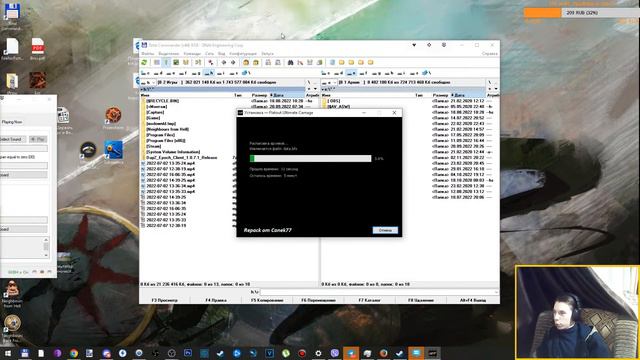
Task: Click the F6 Перемещение button
Action: coord(318,300)
